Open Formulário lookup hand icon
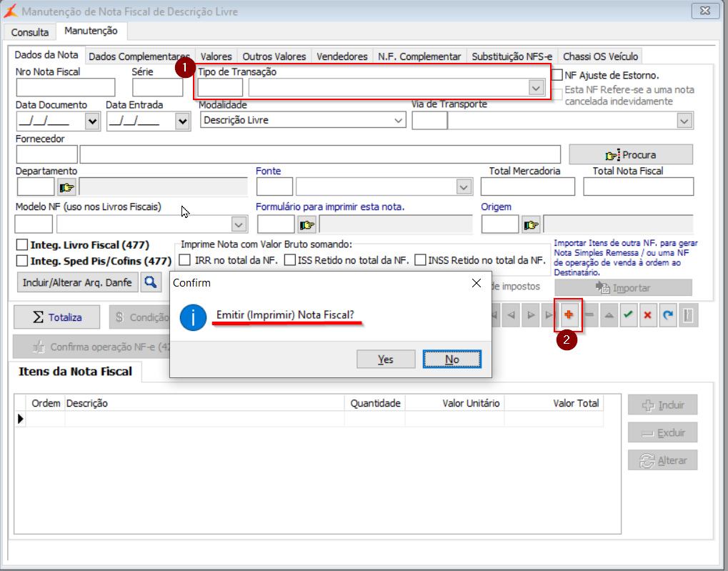The height and width of the screenshot is (571, 728). [307, 225]
